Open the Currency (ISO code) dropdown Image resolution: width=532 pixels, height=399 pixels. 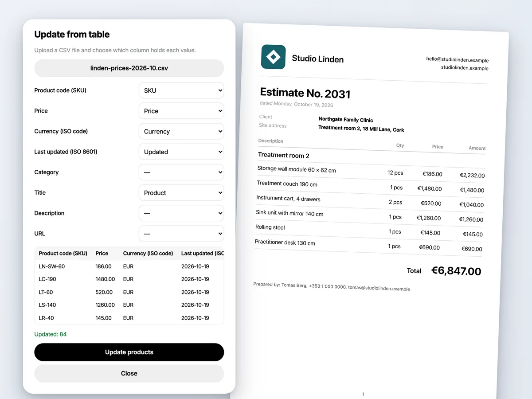[x=181, y=131]
